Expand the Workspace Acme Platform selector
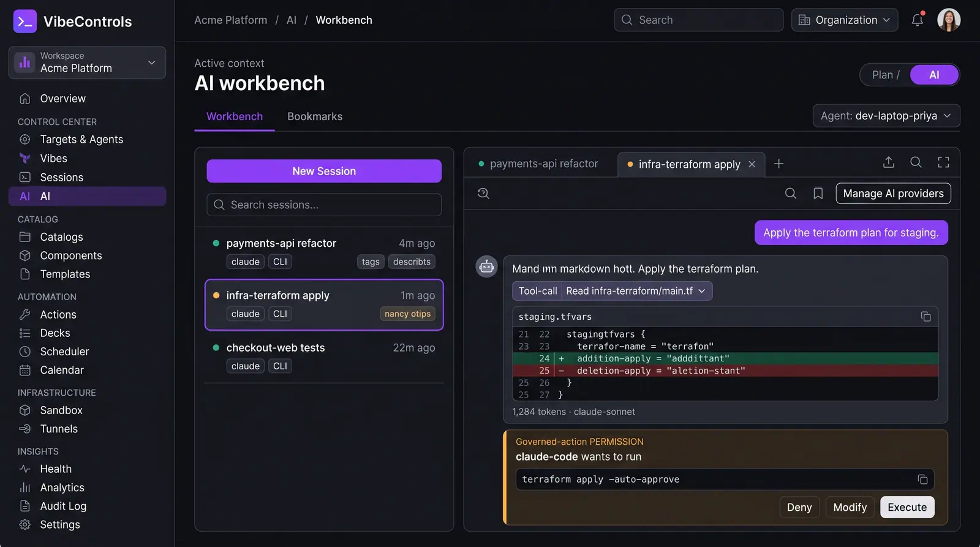 point(87,62)
